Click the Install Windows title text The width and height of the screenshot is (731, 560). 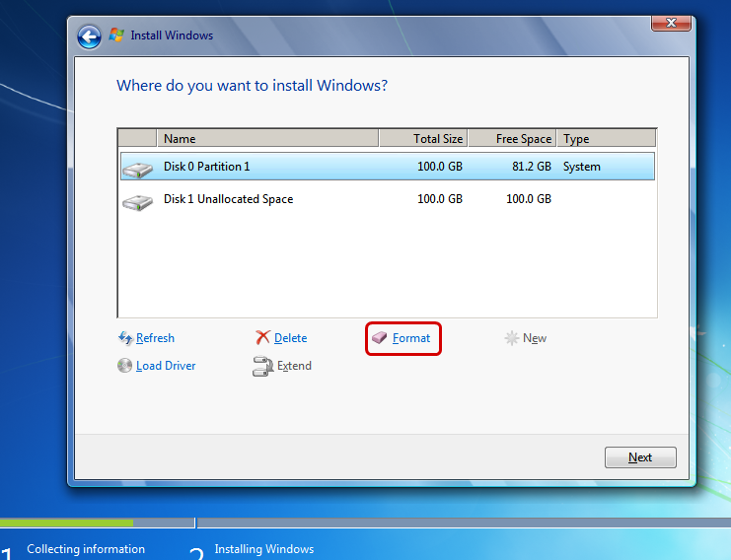click(x=172, y=35)
